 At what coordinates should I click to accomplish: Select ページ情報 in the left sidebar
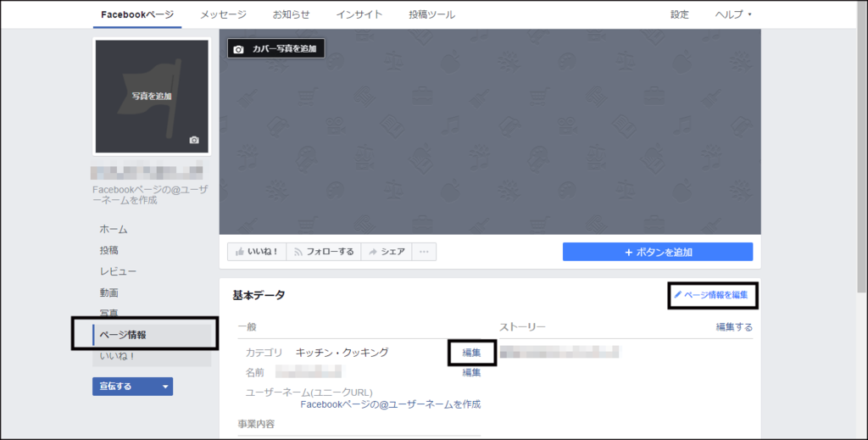click(x=152, y=335)
